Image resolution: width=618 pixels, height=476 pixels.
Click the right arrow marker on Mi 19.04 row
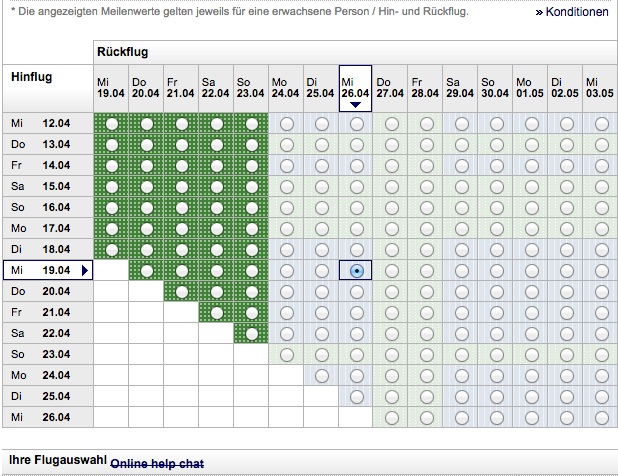pos(84,270)
